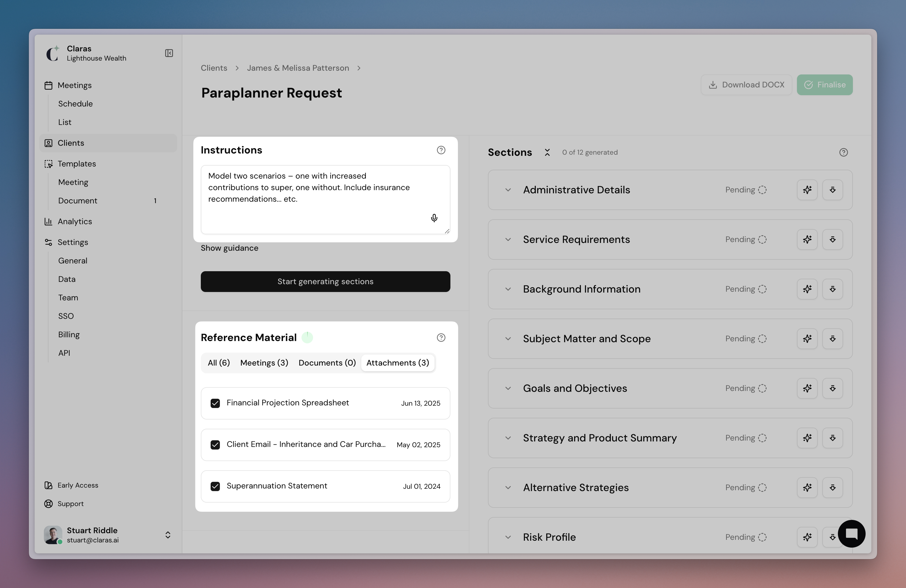Open James & Melissa Patterson breadcrumb
Screen dimensions: 906x588
pyautogui.click(x=298, y=68)
